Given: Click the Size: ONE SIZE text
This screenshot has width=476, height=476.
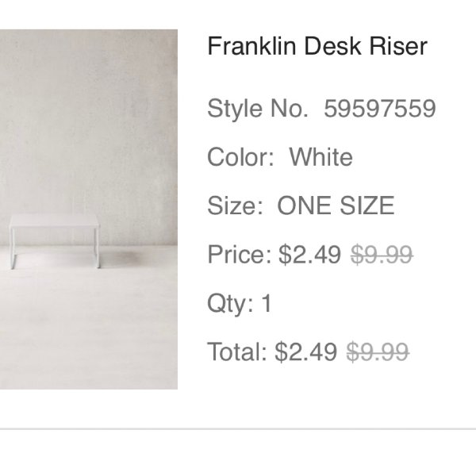Looking at the screenshot, I should (301, 205).
